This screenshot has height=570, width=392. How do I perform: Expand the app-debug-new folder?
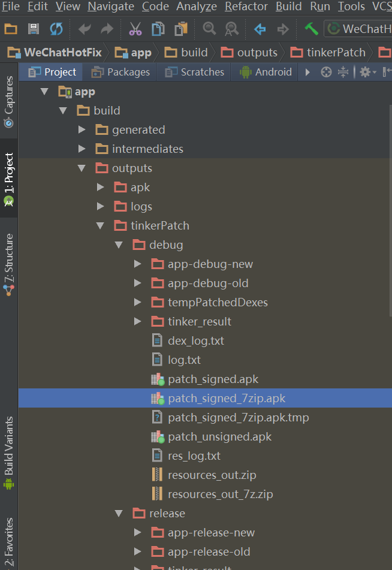click(x=137, y=264)
